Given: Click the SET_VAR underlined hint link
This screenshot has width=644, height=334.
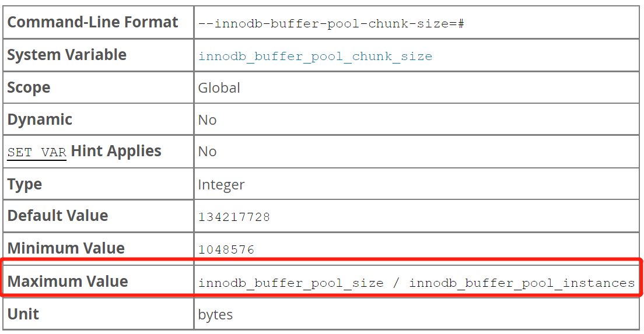Looking at the screenshot, I should pos(37,152).
